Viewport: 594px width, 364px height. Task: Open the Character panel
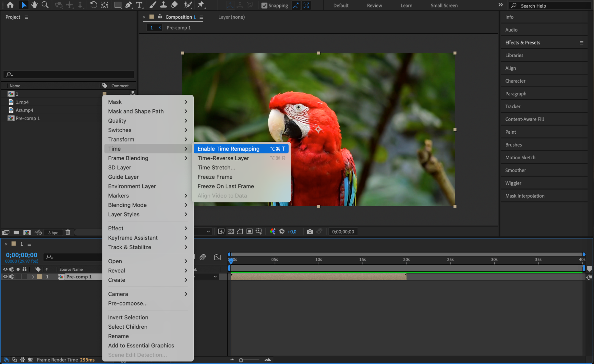515,81
